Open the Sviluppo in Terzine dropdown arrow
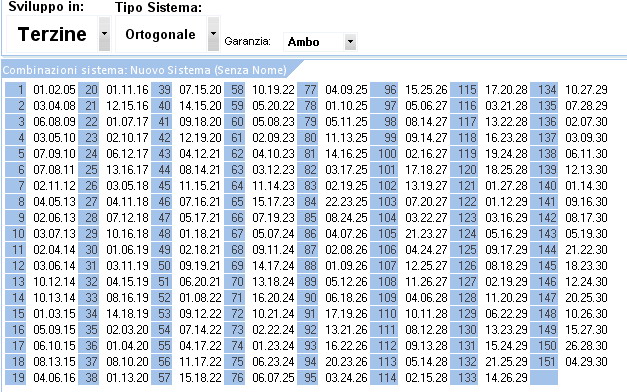Image resolution: width=627 pixels, height=392 pixels. 104,34
